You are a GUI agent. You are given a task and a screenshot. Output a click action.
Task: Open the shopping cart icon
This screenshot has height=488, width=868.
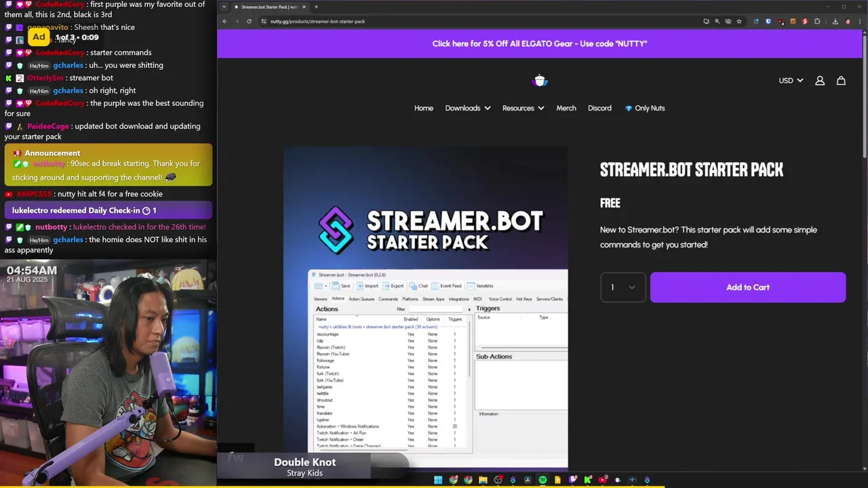pos(841,81)
